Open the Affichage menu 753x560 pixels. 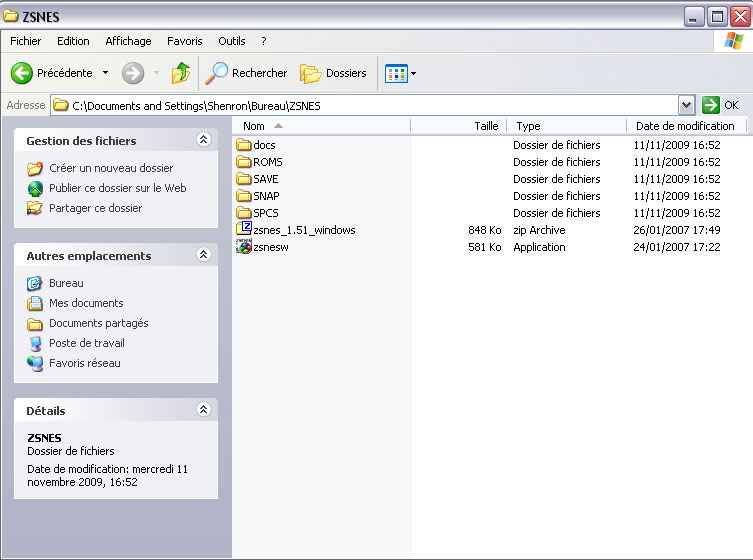click(x=128, y=41)
